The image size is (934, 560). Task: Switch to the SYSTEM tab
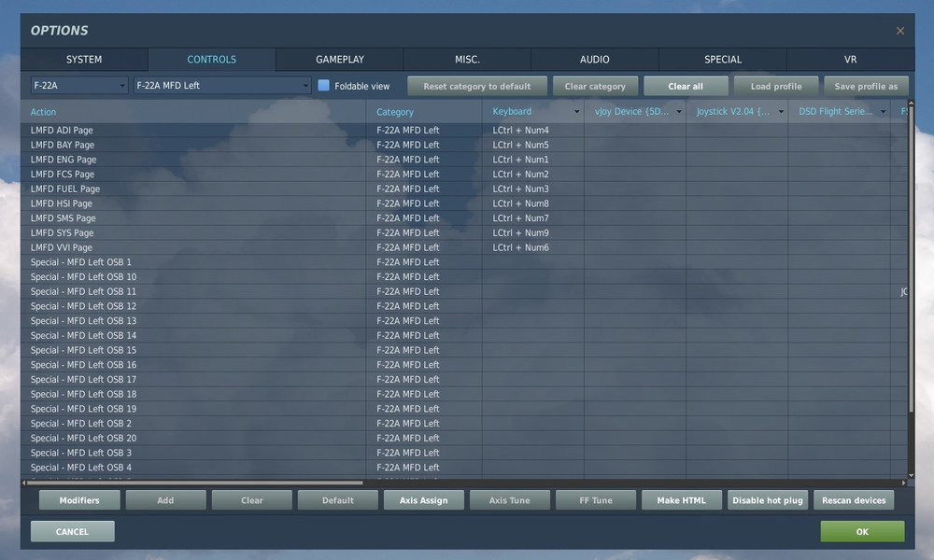[x=84, y=60]
